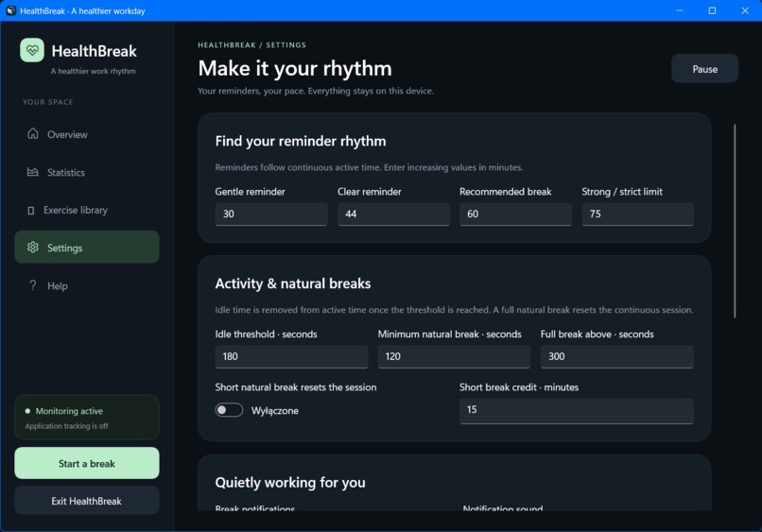Minimize the HealthBreak window

(680, 10)
